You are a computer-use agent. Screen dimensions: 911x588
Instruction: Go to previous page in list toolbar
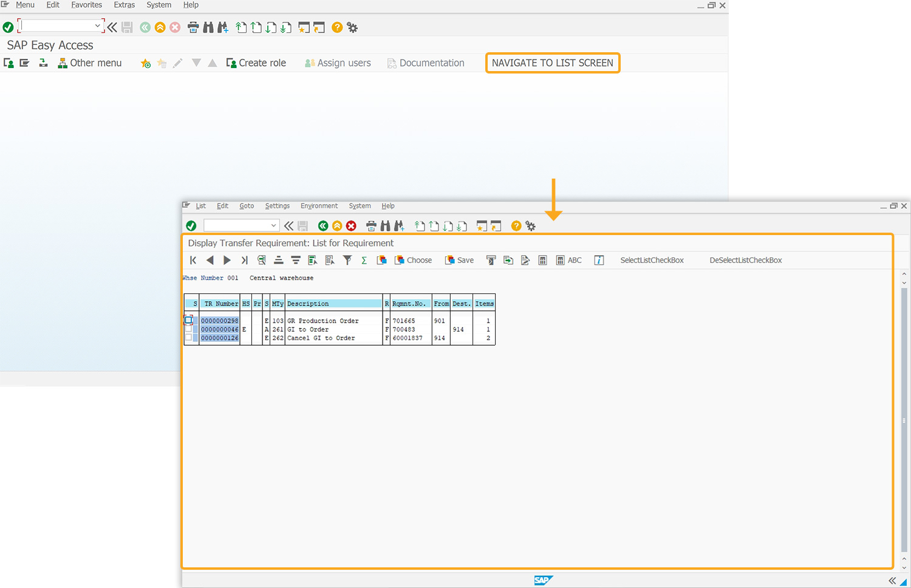[210, 260]
